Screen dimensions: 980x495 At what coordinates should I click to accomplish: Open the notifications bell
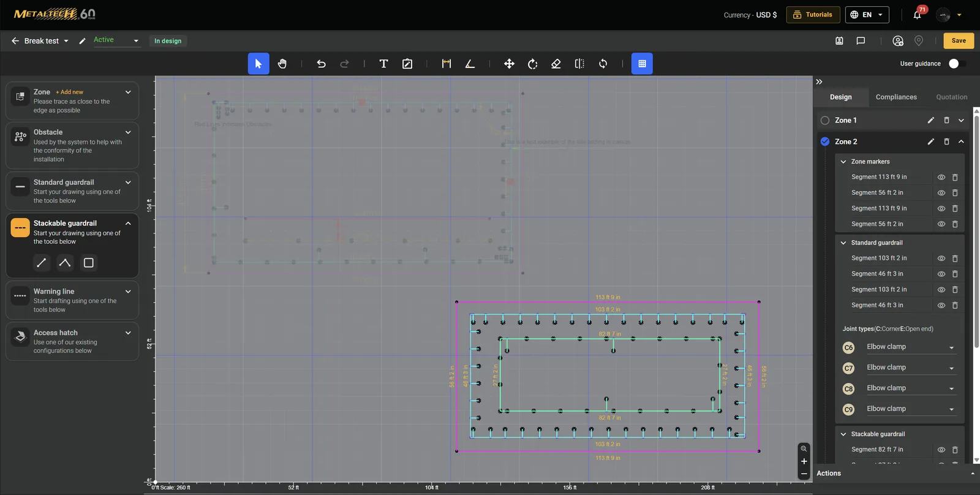(918, 15)
